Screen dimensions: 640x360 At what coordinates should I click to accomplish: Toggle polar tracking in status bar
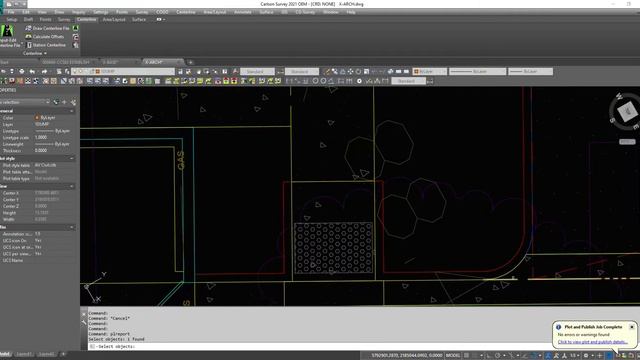point(498,356)
